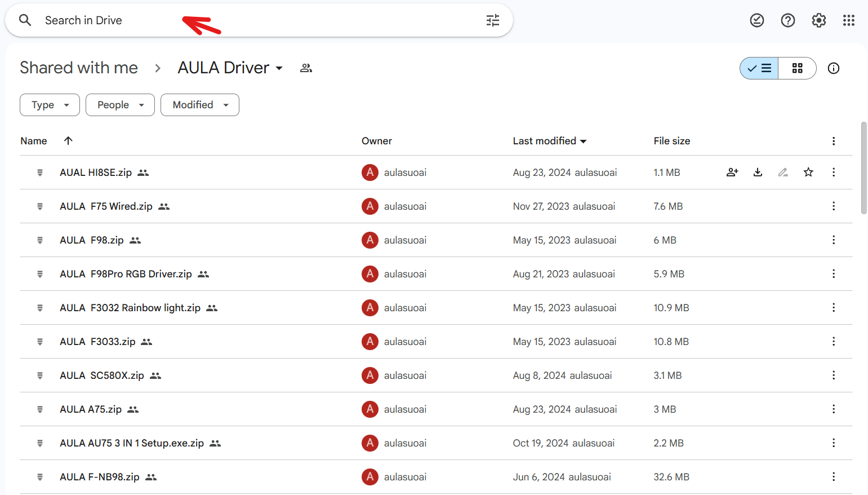
Task: Select the AULA F-NB98.zip file name
Action: pos(100,477)
